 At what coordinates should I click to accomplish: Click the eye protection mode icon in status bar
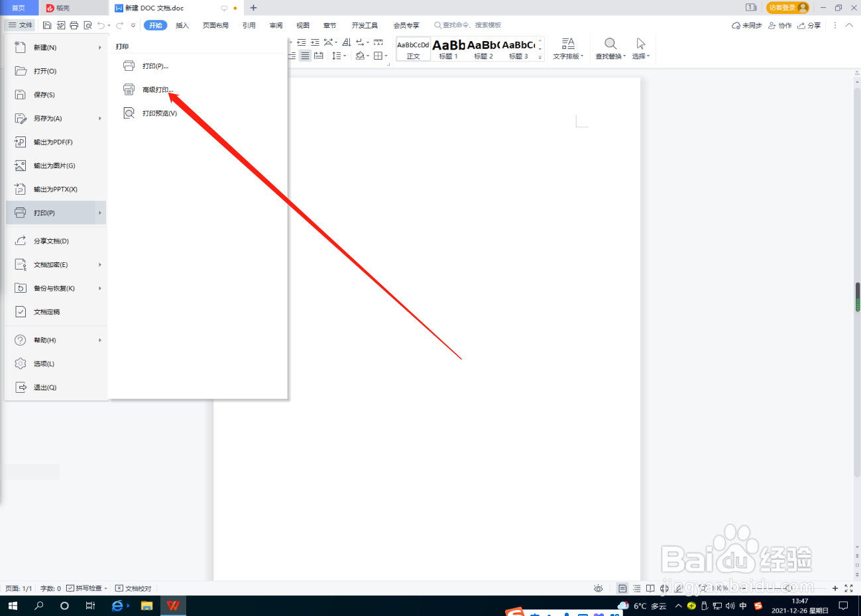599,588
